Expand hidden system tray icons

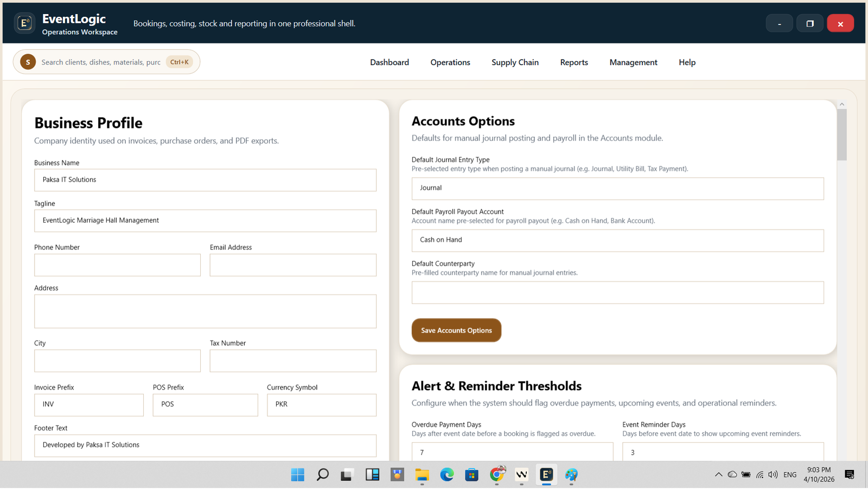(x=718, y=474)
